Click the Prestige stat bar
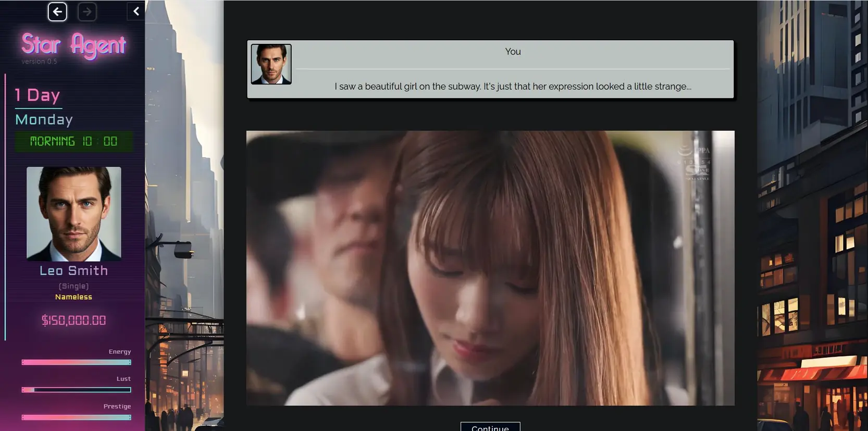 click(76, 417)
